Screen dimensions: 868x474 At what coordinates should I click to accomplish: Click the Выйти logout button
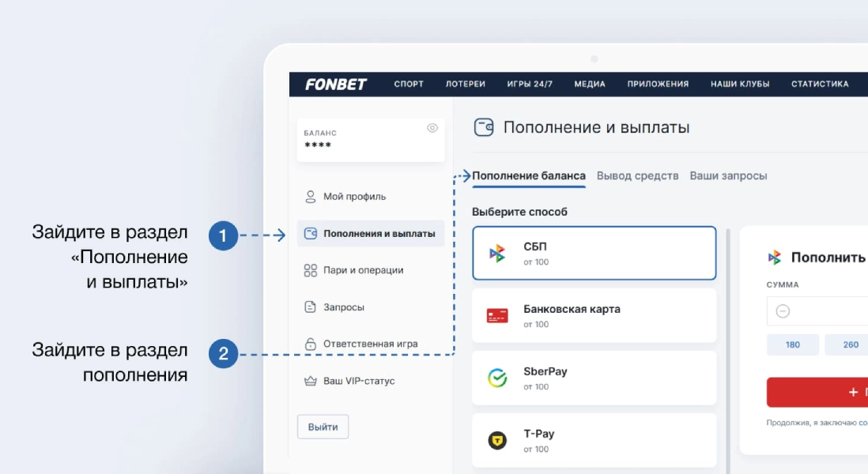click(x=323, y=427)
